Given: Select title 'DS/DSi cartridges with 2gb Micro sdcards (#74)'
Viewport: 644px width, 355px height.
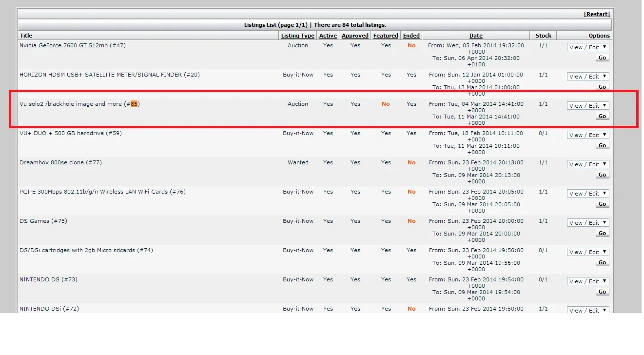Looking at the screenshot, I should [x=86, y=250].
